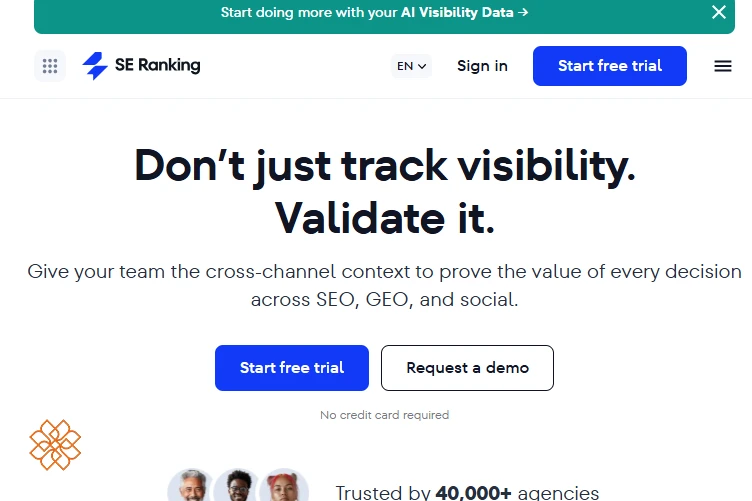Click header Start free trial button
Screen dimensions: 752x501
(x=610, y=66)
